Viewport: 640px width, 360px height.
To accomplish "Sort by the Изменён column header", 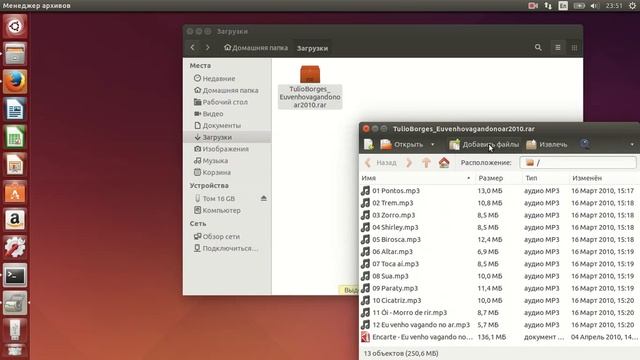I will click(604, 178).
